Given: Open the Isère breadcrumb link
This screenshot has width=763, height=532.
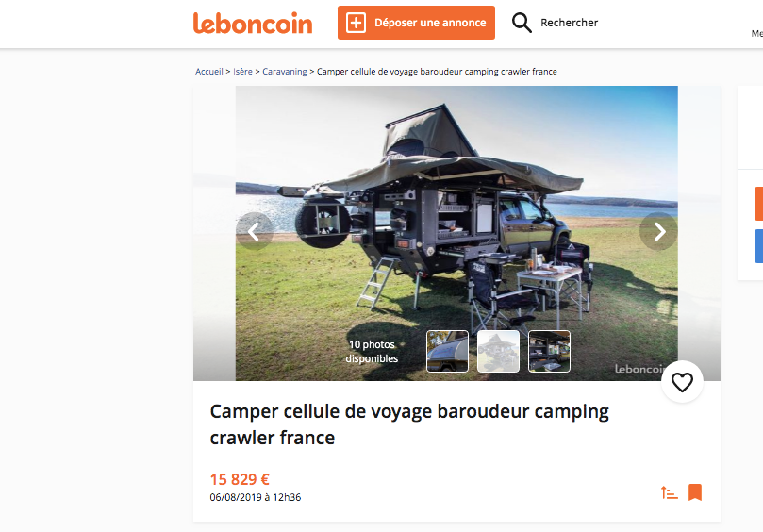Looking at the screenshot, I should pyautogui.click(x=242, y=72).
